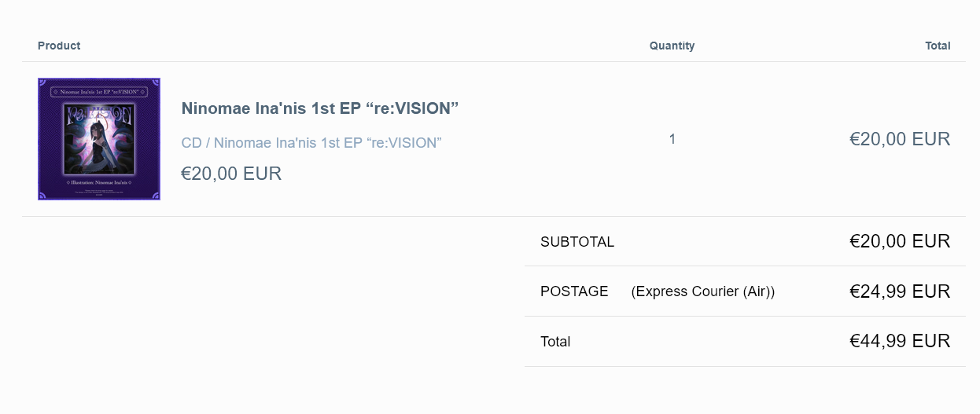Click the SUBTOTAL label
Screen dimensions: 980x414
tap(577, 242)
